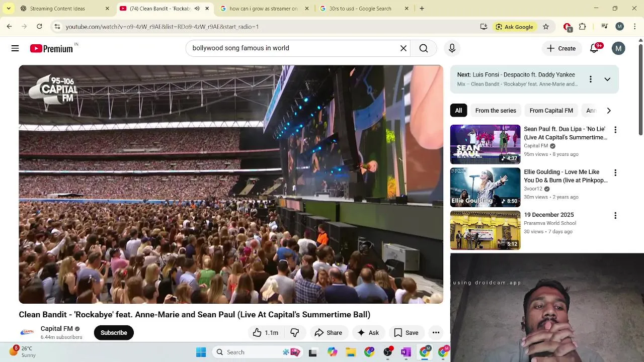Share the current video
644x362 pixels.
328,333
